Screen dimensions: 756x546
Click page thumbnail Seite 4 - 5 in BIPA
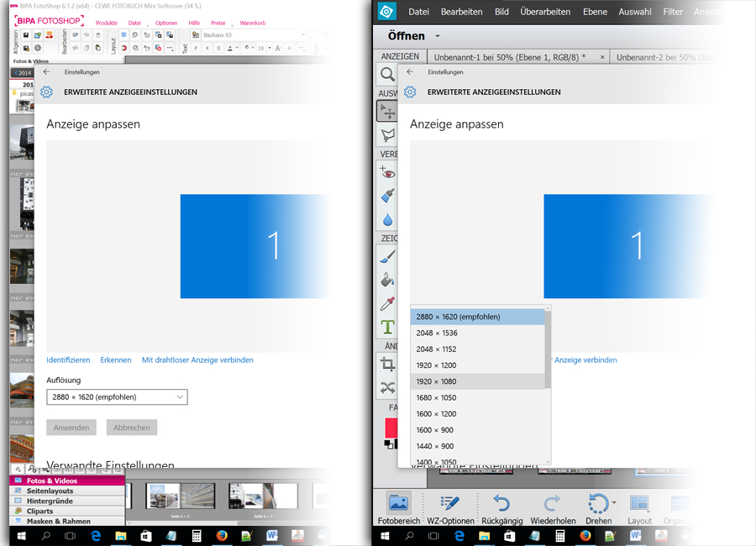(x=181, y=496)
